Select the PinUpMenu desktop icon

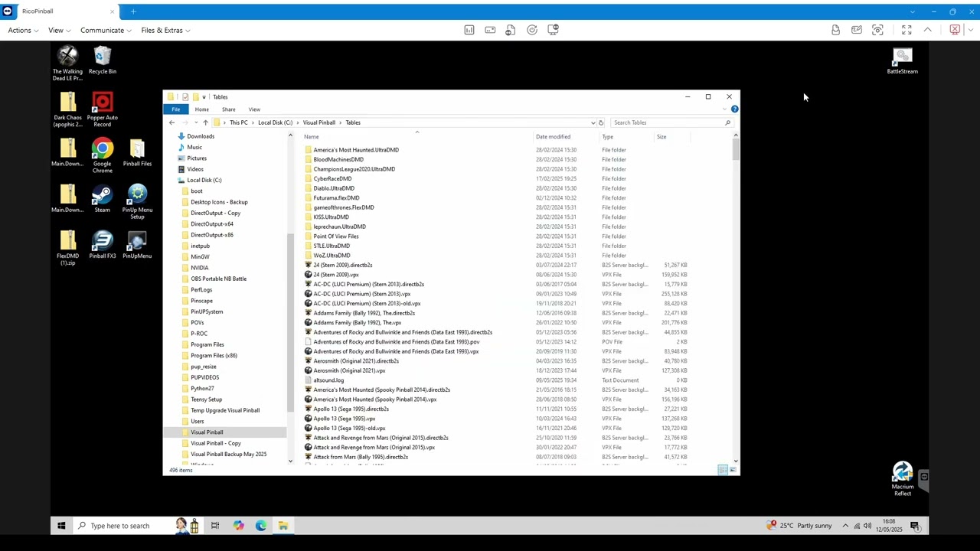click(137, 245)
